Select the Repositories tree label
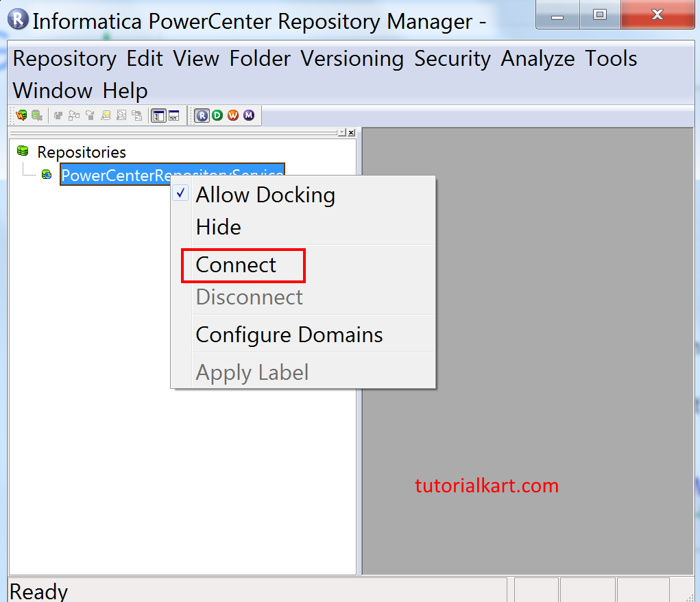 pyautogui.click(x=82, y=152)
